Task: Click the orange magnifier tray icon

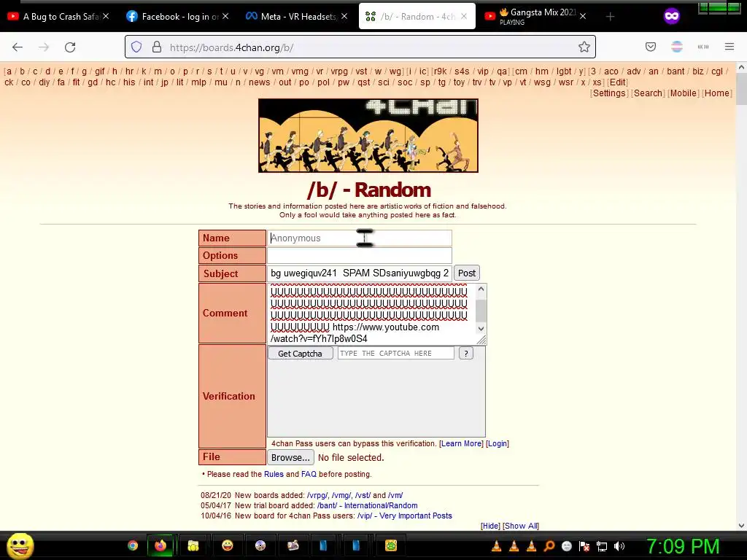Action: [549, 546]
